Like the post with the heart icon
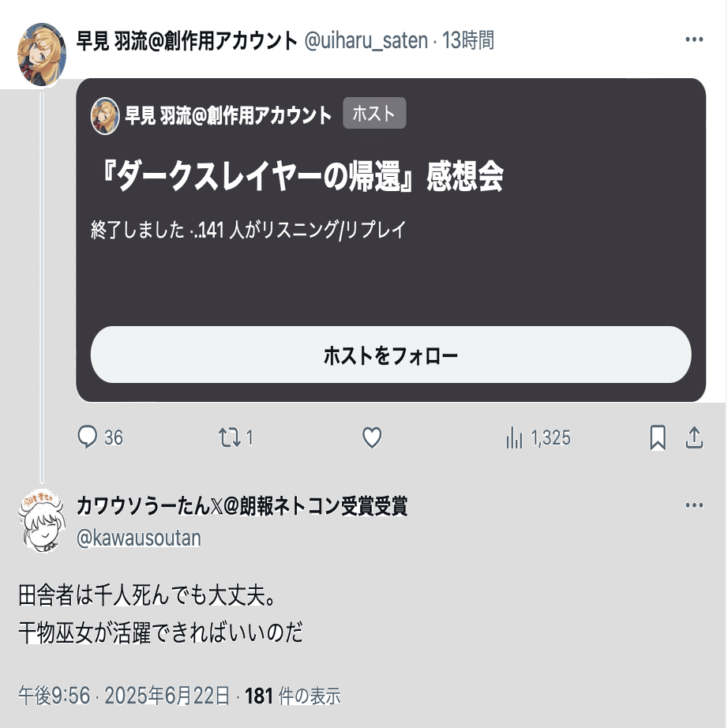728x728 pixels. [372, 437]
